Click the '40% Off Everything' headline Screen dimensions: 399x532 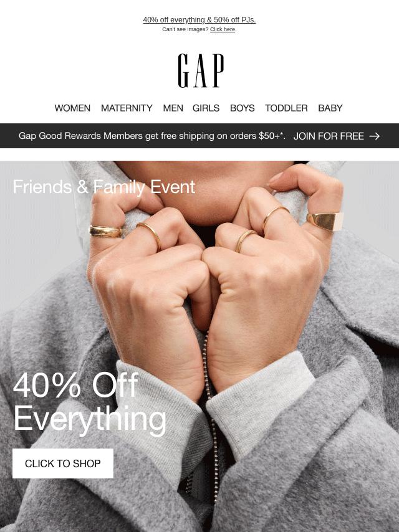tap(89, 402)
